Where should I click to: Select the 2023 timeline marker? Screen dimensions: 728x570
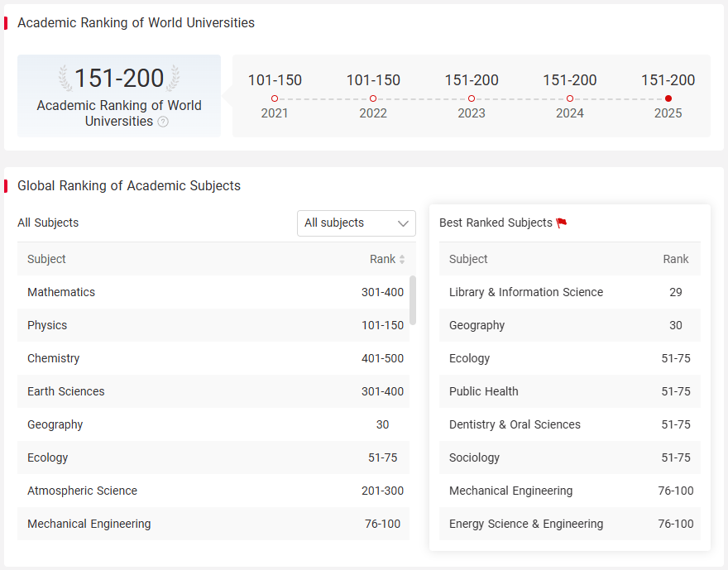[x=472, y=98]
